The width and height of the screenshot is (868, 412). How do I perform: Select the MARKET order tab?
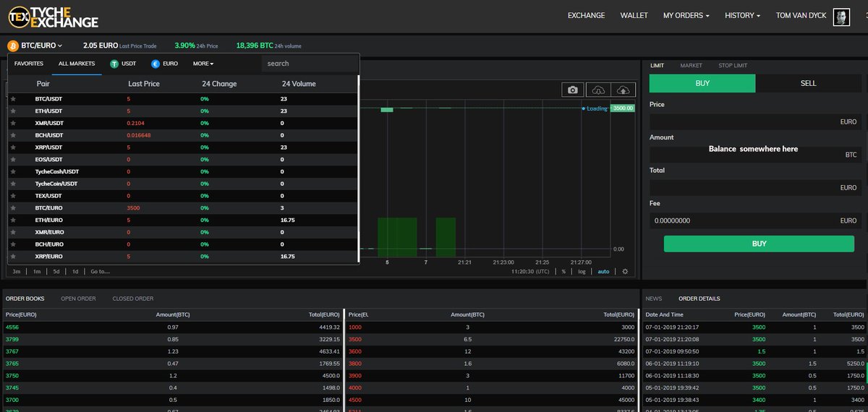point(691,66)
